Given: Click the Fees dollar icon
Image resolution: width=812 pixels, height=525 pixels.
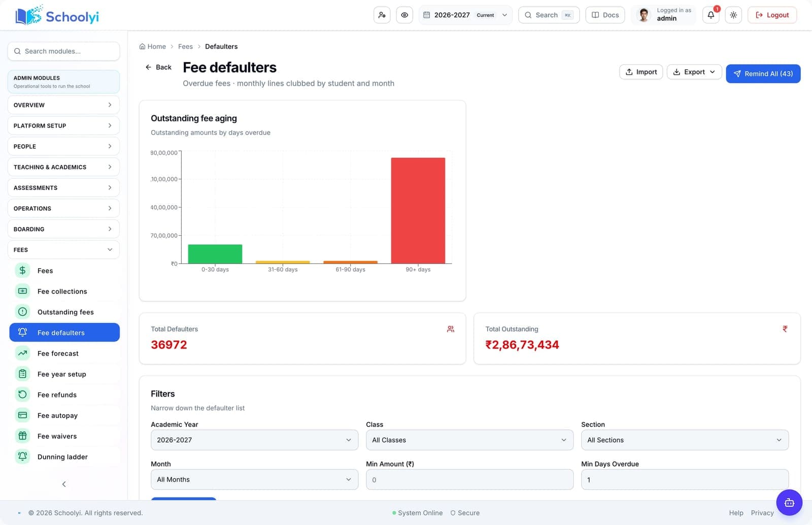Looking at the screenshot, I should [x=22, y=271].
